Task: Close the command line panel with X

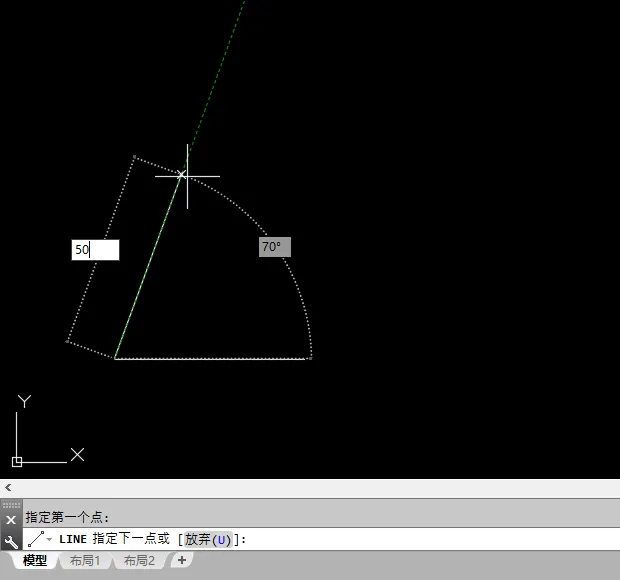Action: (x=11, y=520)
